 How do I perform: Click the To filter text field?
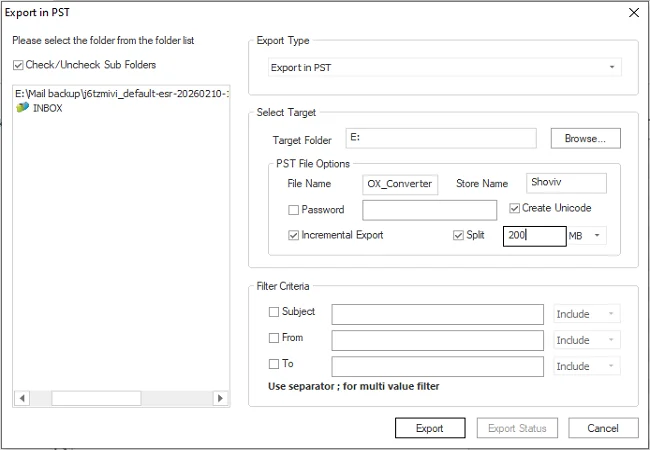click(x=437, y=367)
